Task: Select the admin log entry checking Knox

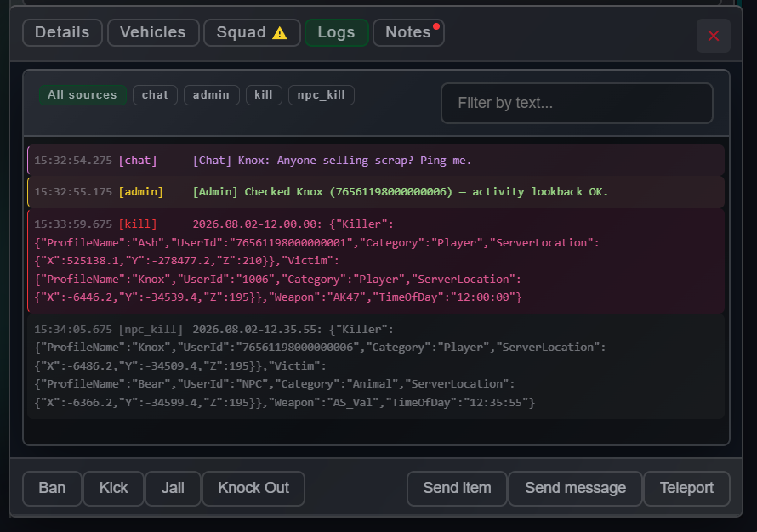Action: coord(376,192)
